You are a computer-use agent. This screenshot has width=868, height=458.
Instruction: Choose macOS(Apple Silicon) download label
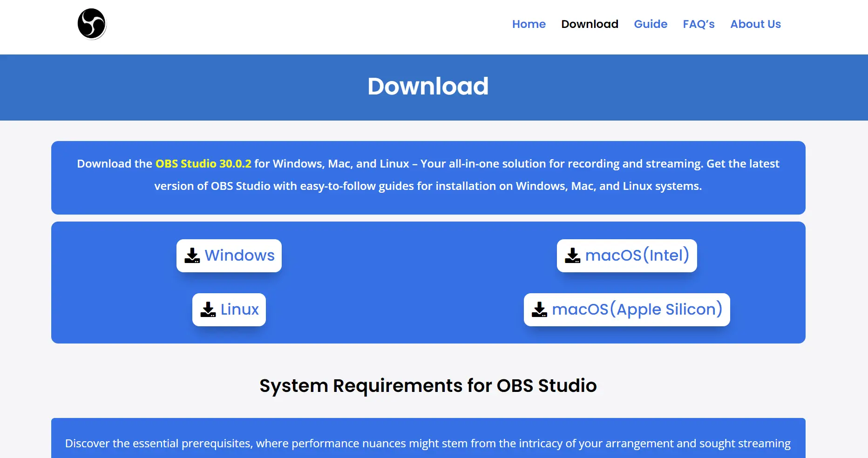pos(637,310)
